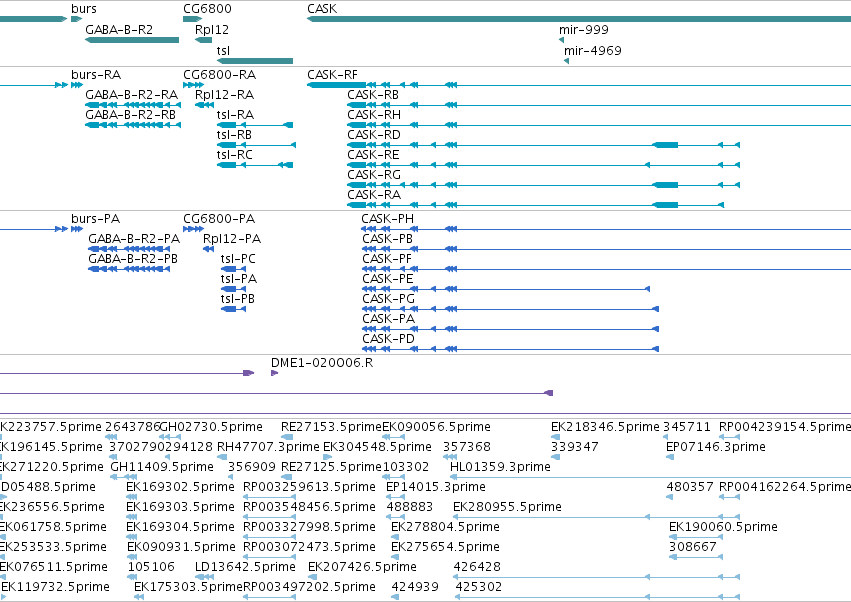Viewport: 851px width, 602px height.
Task: Click the burs gene label
Action: click(x=84, y=9)
